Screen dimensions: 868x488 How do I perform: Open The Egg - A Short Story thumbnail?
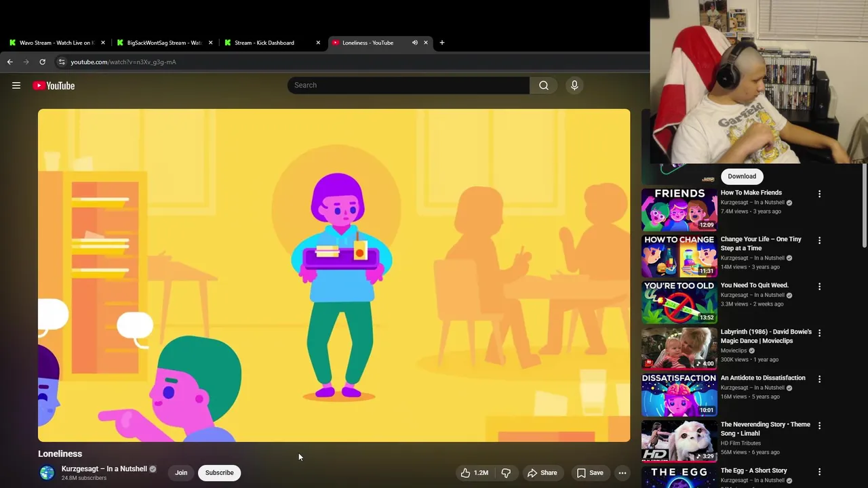pyautogui.click(x=679, y=477)
